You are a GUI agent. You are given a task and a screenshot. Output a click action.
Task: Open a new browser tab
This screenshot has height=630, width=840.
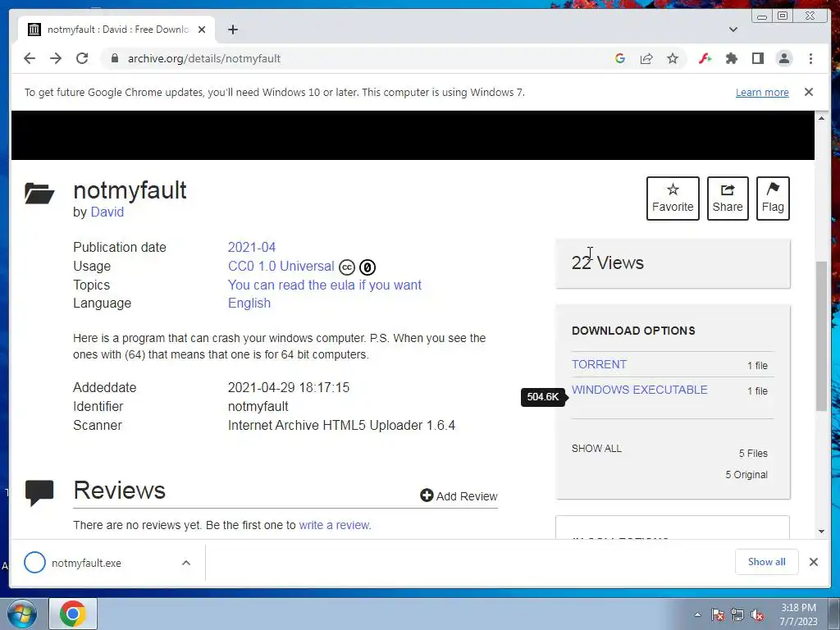(232, 30)
